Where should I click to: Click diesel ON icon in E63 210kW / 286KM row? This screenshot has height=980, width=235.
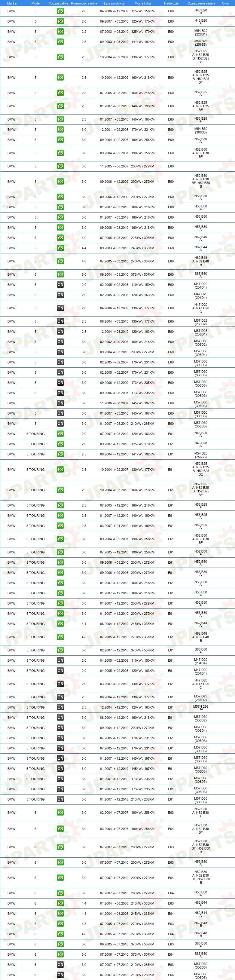point(60,964)
